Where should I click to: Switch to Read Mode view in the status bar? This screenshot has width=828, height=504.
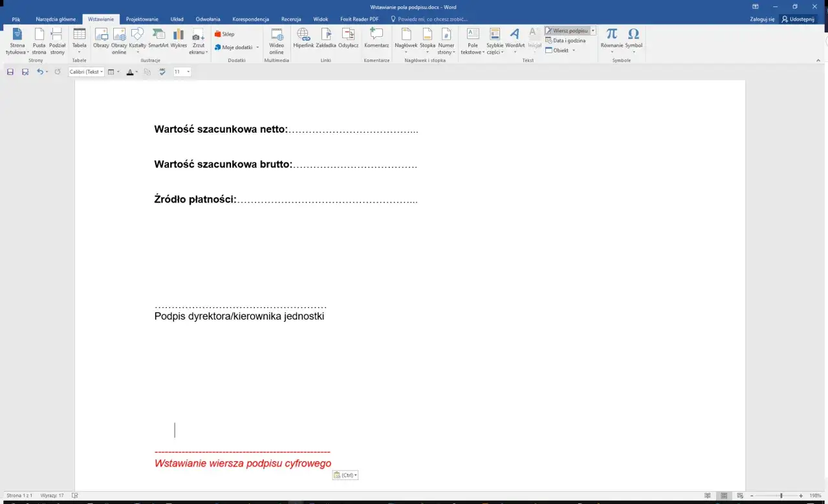(x=708, y=496)
